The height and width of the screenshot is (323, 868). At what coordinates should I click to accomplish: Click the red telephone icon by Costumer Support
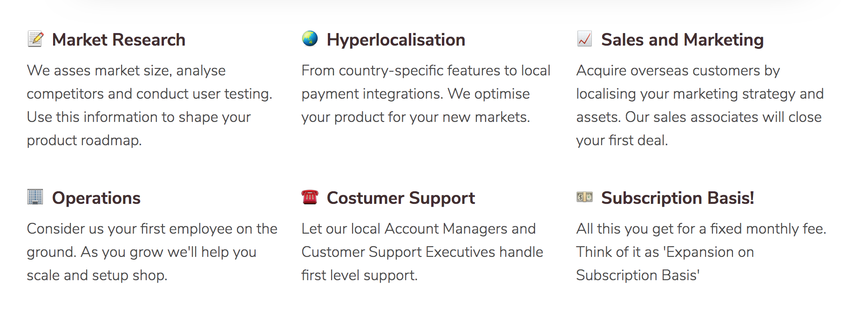(x=310, y=197)
